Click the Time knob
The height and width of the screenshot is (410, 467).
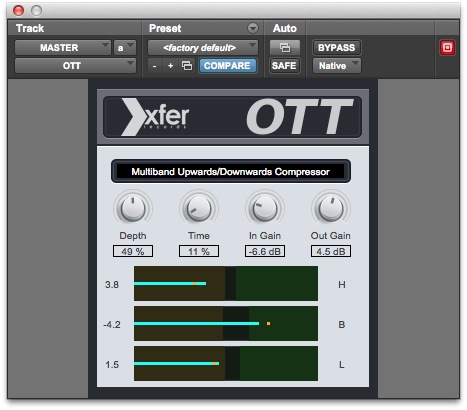pos(199,209)
